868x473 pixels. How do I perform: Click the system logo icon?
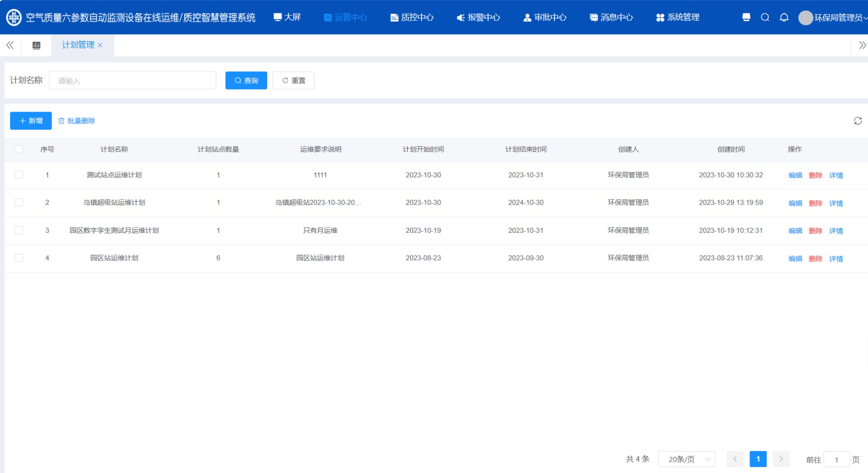14,17
